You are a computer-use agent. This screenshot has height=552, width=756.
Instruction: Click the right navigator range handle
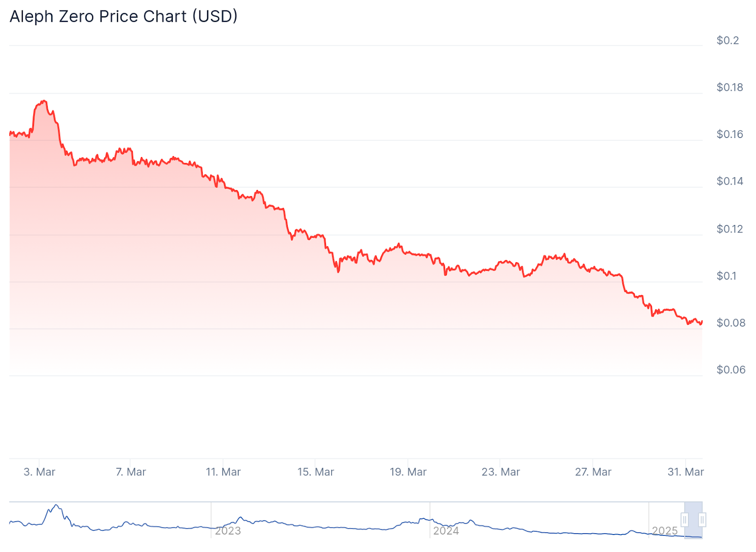pyautogui.click(x=702, y=520)
